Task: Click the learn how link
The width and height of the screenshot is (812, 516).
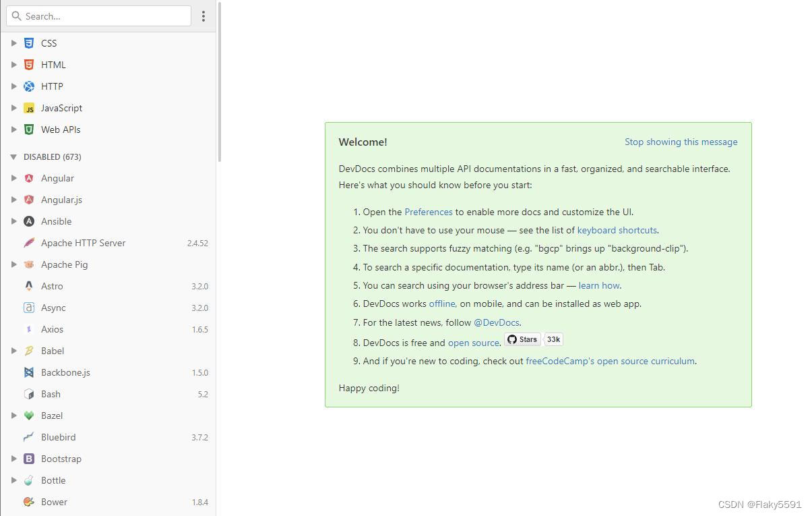Action: coord(599,285)
